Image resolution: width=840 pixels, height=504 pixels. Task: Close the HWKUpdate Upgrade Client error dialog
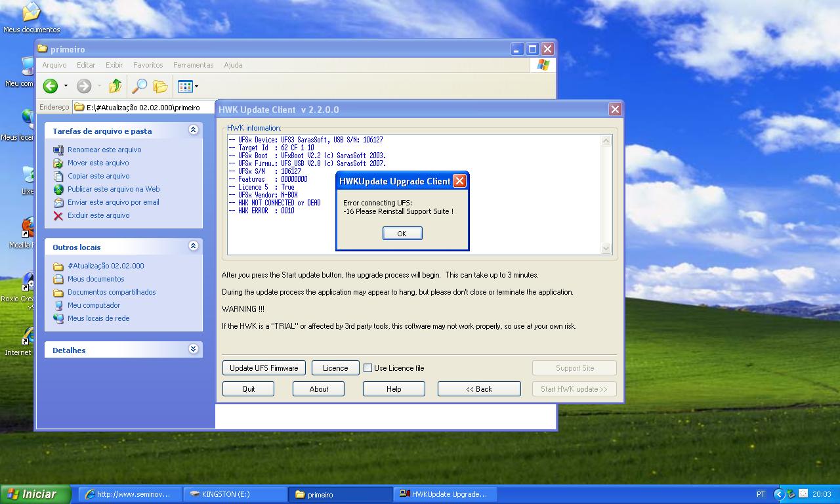tap(459, 181)
